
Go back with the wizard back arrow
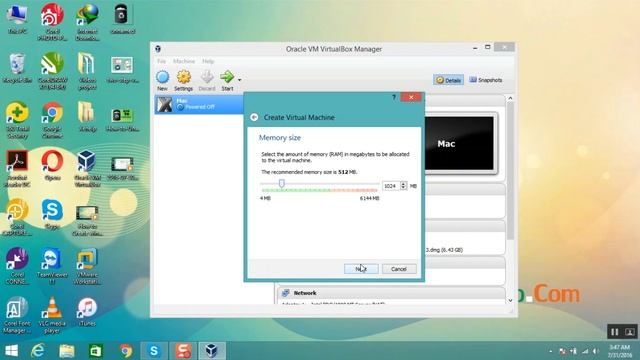254,117
